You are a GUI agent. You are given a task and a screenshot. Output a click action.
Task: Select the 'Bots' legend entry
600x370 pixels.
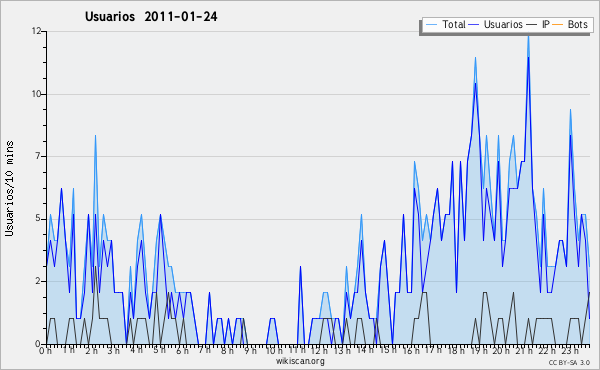click(x=570, y=24)
